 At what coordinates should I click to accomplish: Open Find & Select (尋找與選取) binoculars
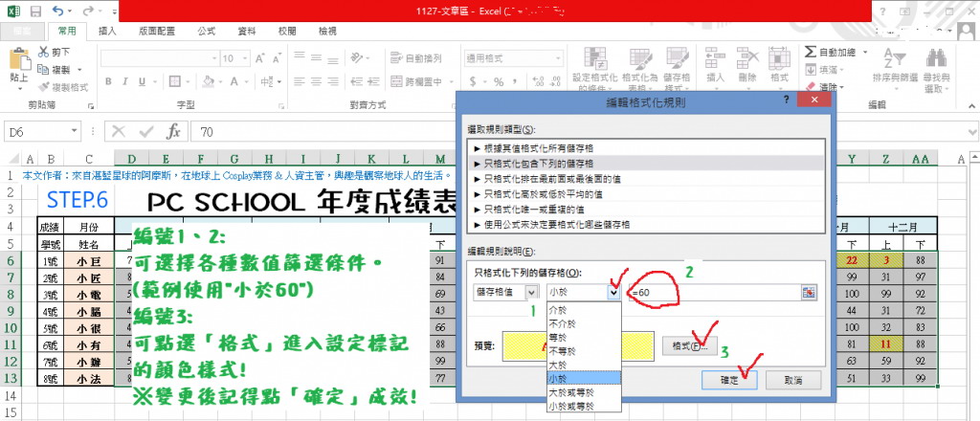937,70
